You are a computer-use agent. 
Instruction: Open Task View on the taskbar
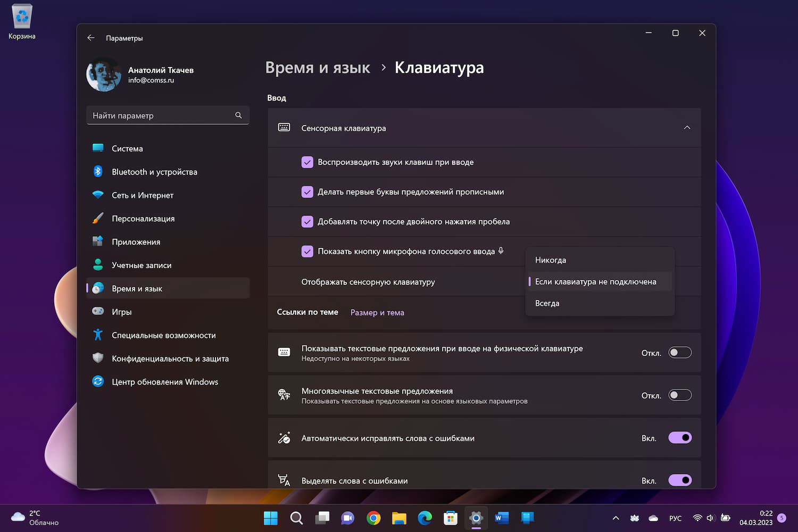click(322, 518)
